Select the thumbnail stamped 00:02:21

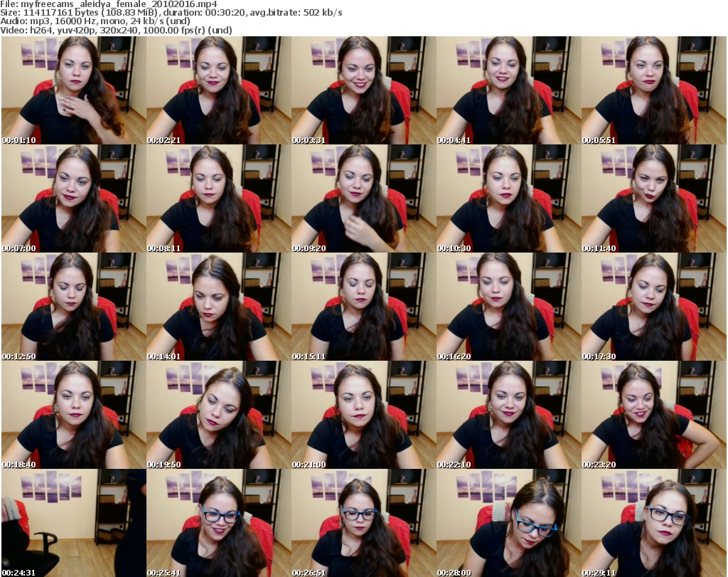219,90
